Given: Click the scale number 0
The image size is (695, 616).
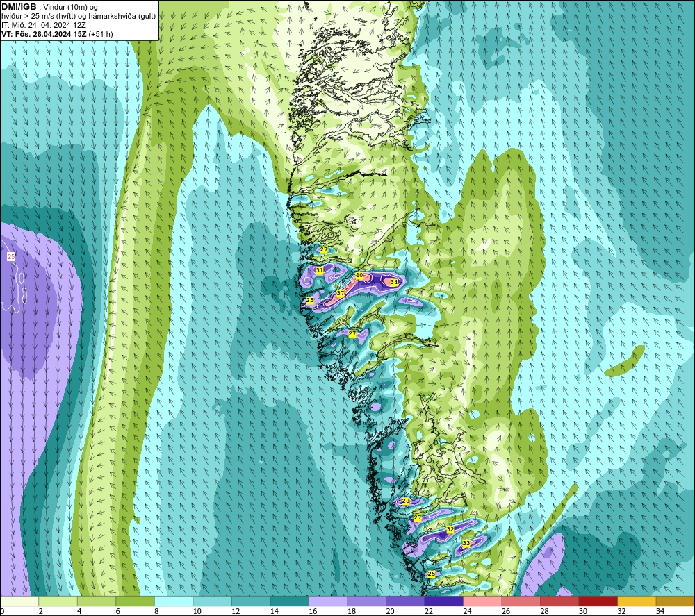Looking at the screenshot, I should (2, 611).
